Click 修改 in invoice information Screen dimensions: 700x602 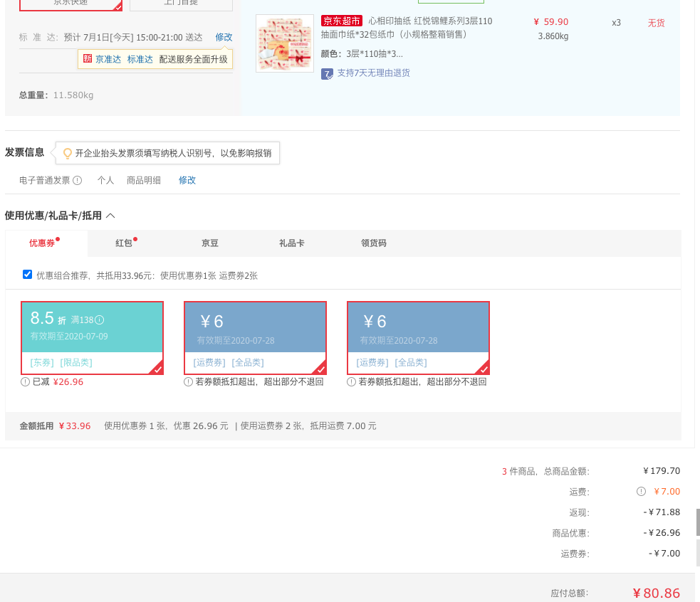click(x=187, y=180)
